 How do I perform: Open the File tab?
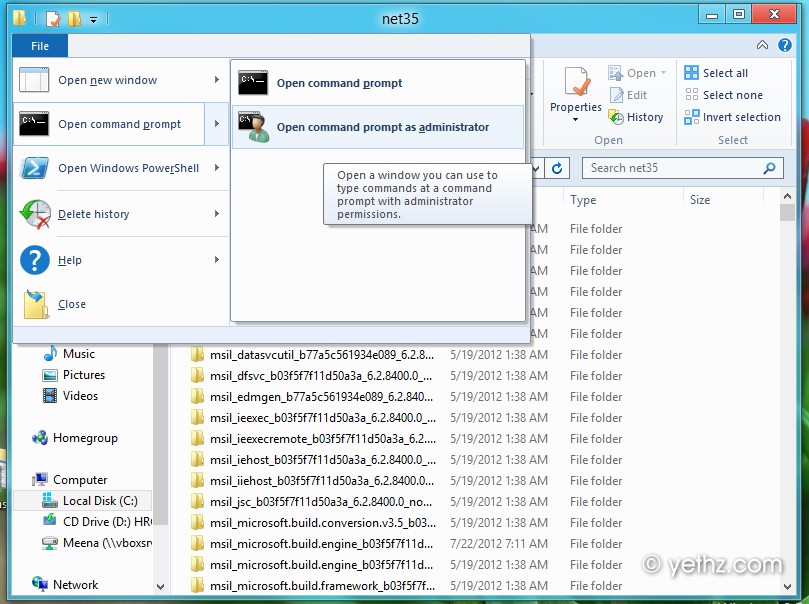pos(40,46)
